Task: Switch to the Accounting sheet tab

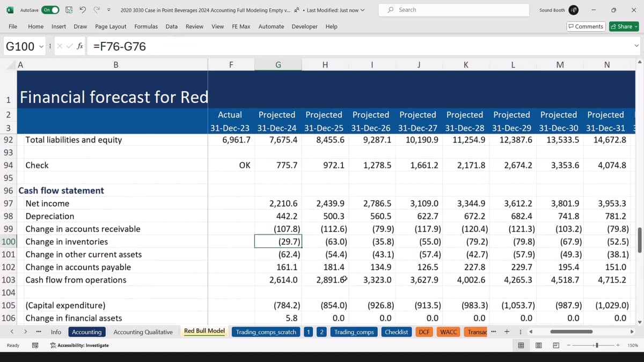Action: tap(87, 332)
